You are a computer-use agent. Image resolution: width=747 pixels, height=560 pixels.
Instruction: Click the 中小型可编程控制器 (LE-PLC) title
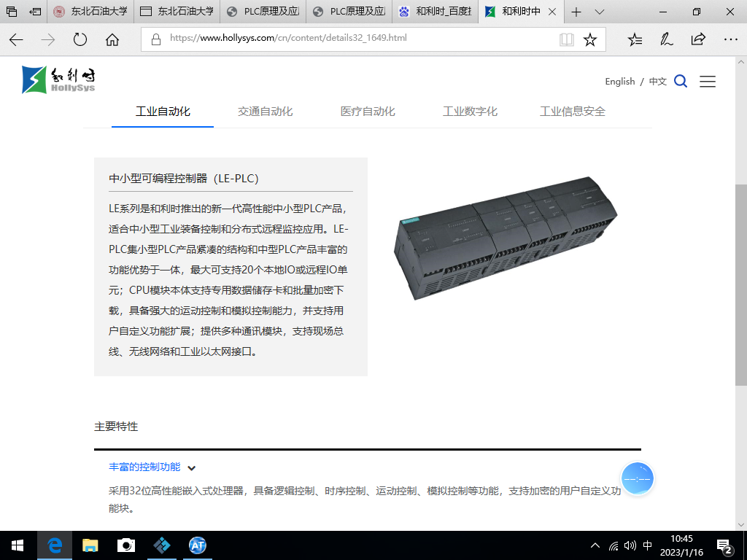click(x=184, y=179)
